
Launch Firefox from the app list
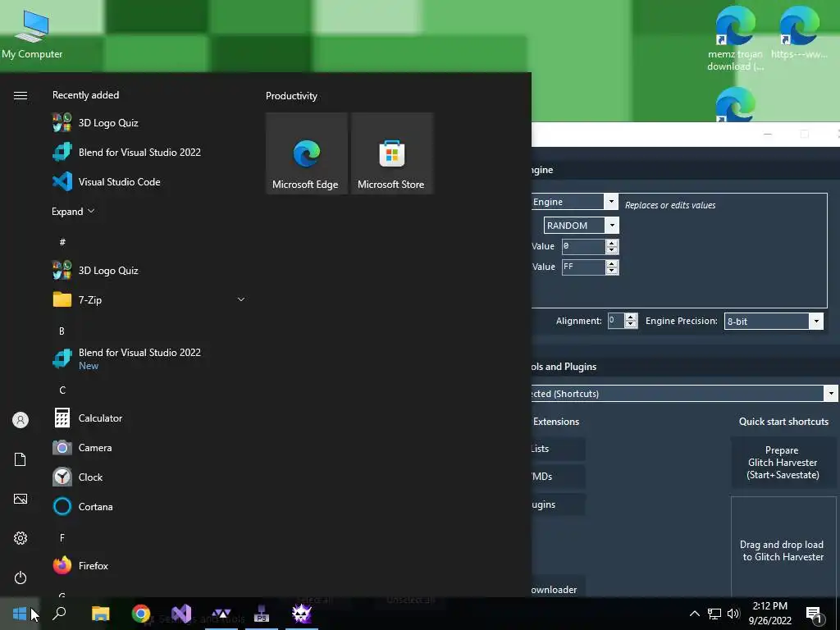pyautogui.click(x=150, y=566)
